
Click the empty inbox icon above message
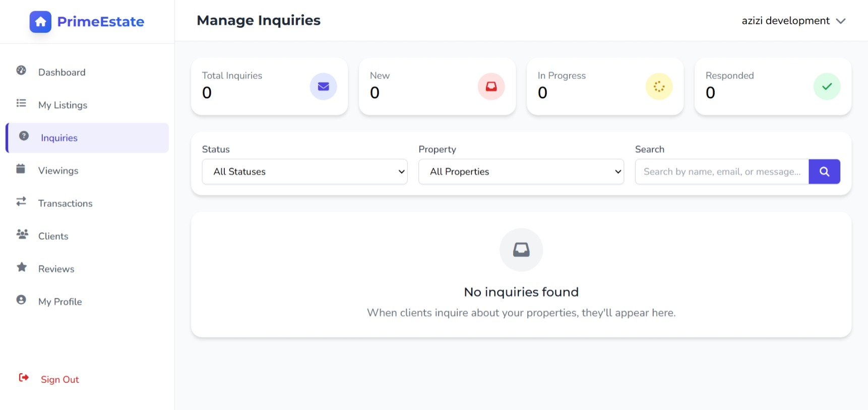521,250
